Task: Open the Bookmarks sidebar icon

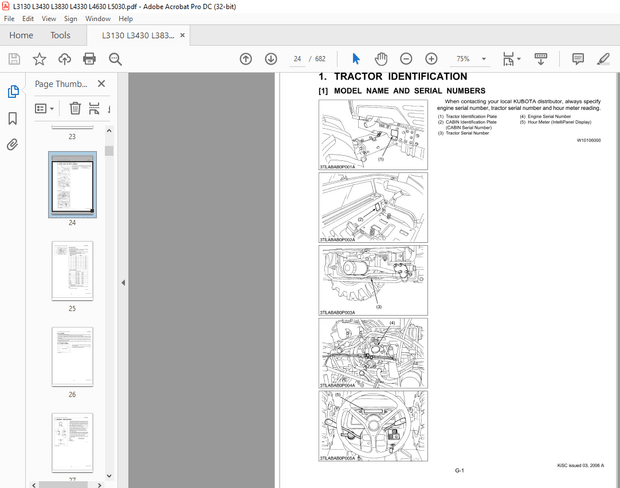Action: coord(13,118)
